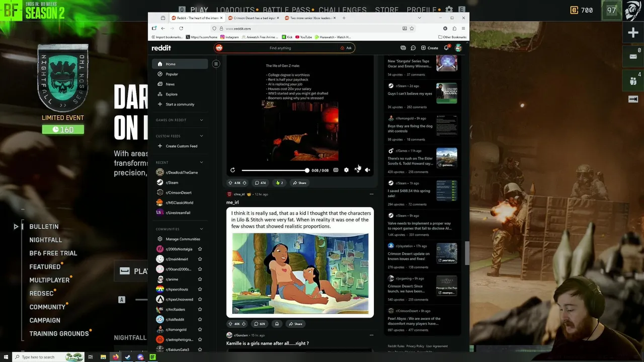The width and height of the screenshot is (644, 362).
Task: Share the Gen Z video post
Action: (299, 183)
